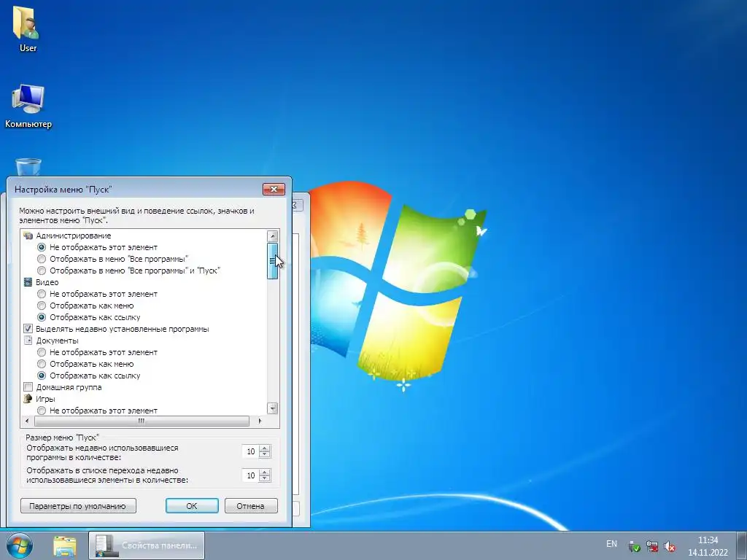Click the 'Параметры по умолчанию' button

coord(78,506)
